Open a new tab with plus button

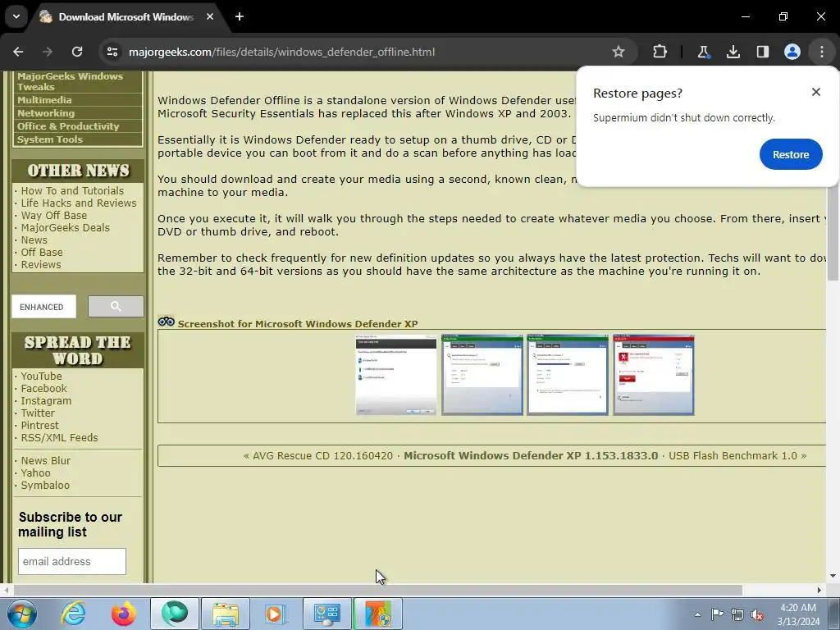coord(240,16)
